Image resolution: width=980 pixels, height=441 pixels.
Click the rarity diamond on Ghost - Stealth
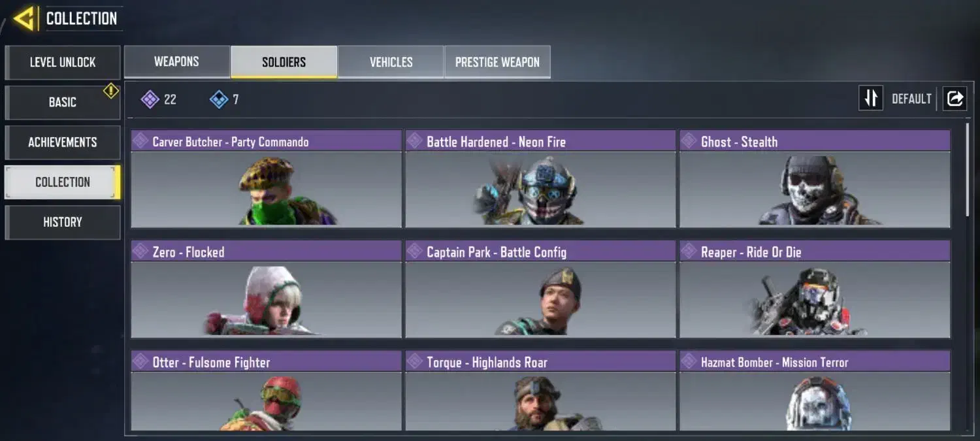(689, 141)
